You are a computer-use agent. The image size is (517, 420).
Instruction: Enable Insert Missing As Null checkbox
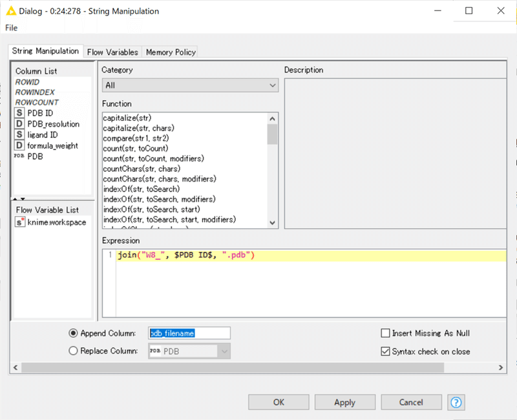click(x=385, y=333)
